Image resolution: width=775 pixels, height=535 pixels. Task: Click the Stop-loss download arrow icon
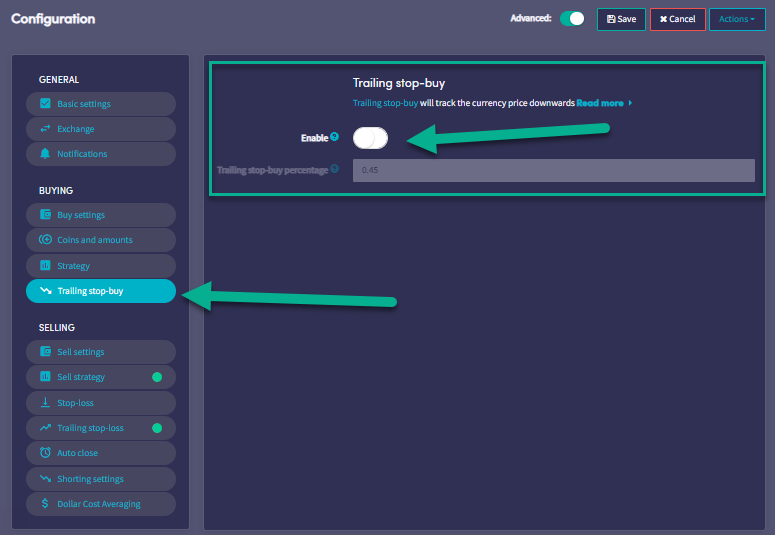click(45, 402)
